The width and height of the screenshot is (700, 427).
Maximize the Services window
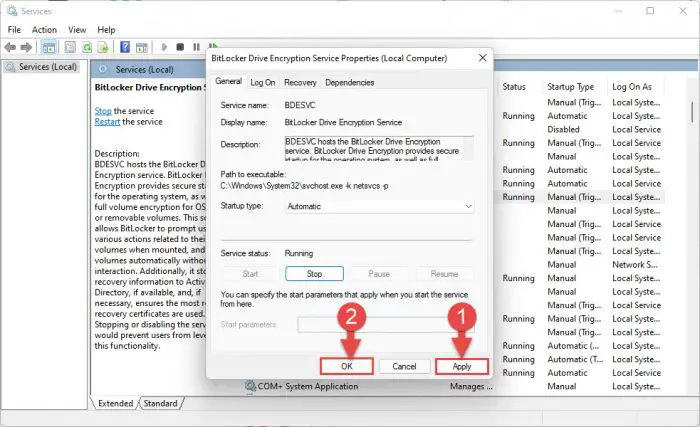[x=650, y=11]
